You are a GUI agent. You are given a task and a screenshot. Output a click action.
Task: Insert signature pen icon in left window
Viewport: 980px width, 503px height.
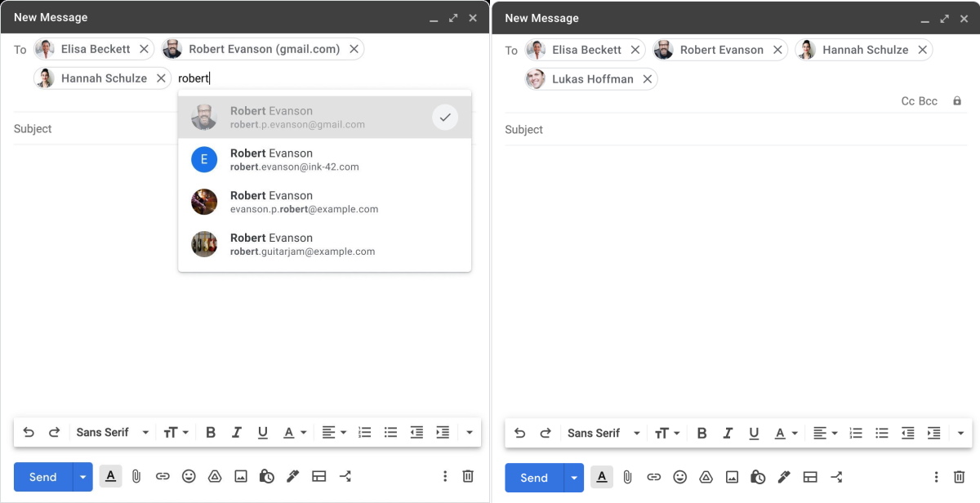[293, 476]
